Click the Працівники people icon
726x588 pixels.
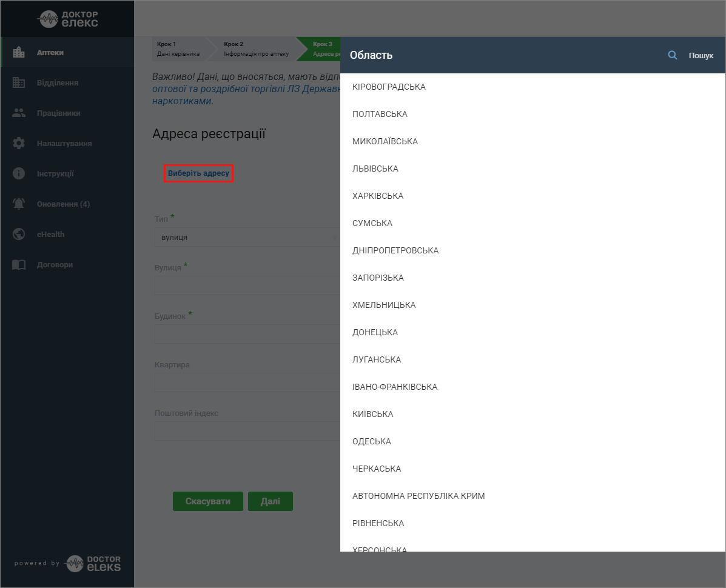(x=19, y=113)
